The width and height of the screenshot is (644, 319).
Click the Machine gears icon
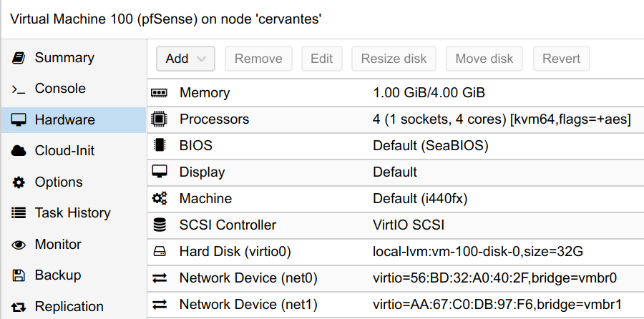click(160, 198)
